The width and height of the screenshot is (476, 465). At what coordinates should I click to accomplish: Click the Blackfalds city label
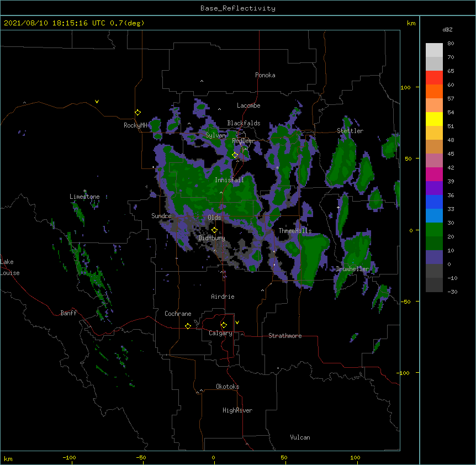pyautogui.click(x=244, y=123)
